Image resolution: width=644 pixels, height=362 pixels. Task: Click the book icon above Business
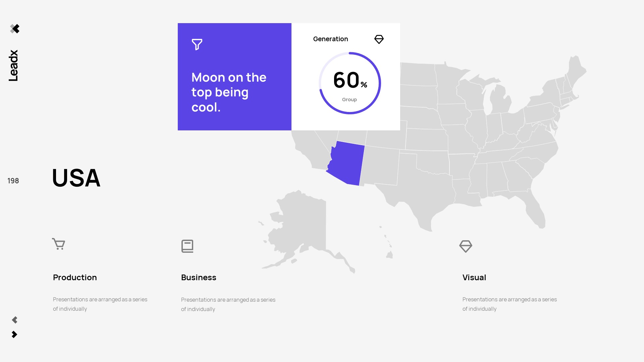[x=187, y=246]
